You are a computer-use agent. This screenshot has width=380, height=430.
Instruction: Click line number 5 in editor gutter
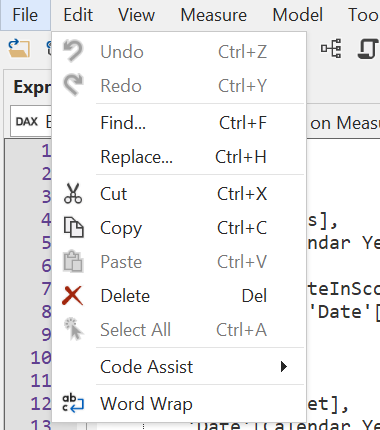pos(46,243)
